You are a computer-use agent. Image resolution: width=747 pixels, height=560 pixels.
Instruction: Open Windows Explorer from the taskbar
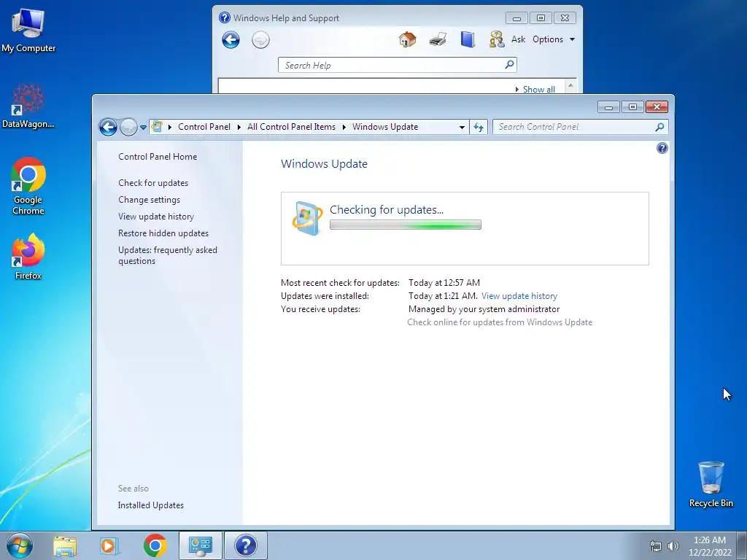pos(65,545)
